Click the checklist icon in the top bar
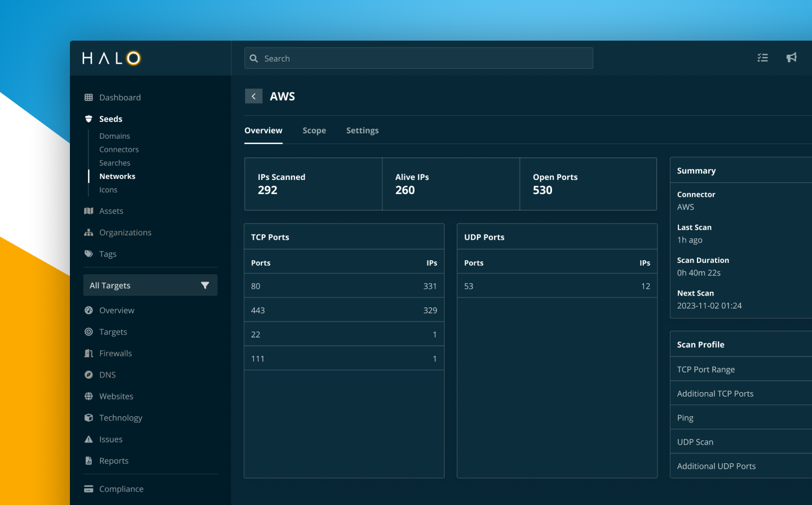The image size is (812, 505). pyautogui.click(x=762, y=58)
